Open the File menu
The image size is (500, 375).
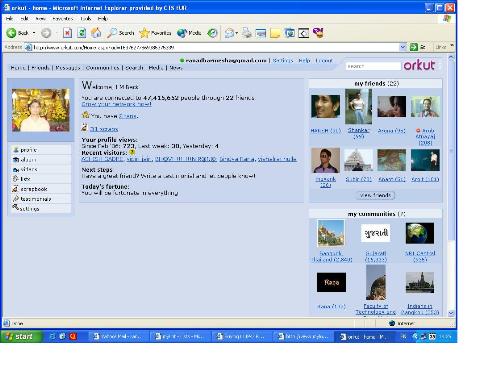[x=9, y=19]
